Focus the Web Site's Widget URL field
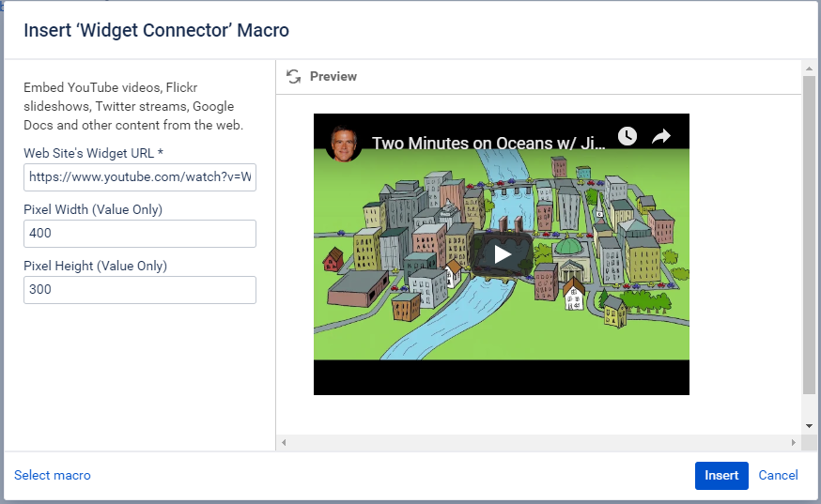This screenshot has height=504, width=821. [140, 177]
